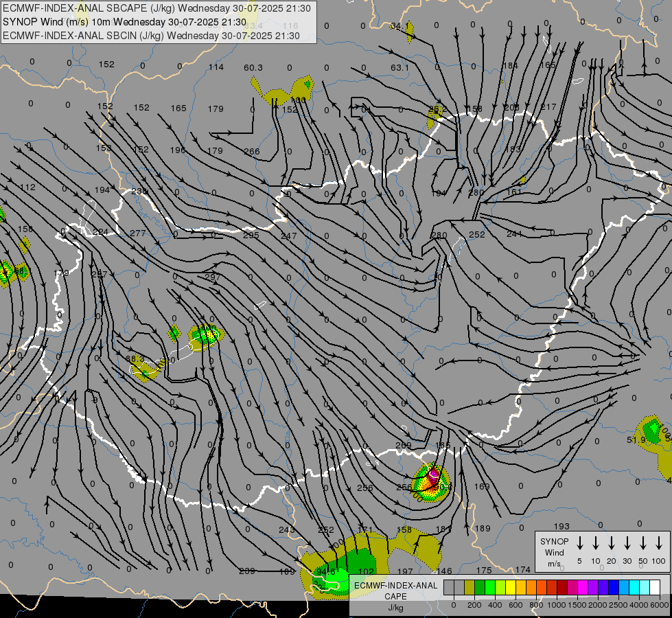Click the SBCIN title line at top
The width and height of the screenshot is (672, 618).
[151, 36]
